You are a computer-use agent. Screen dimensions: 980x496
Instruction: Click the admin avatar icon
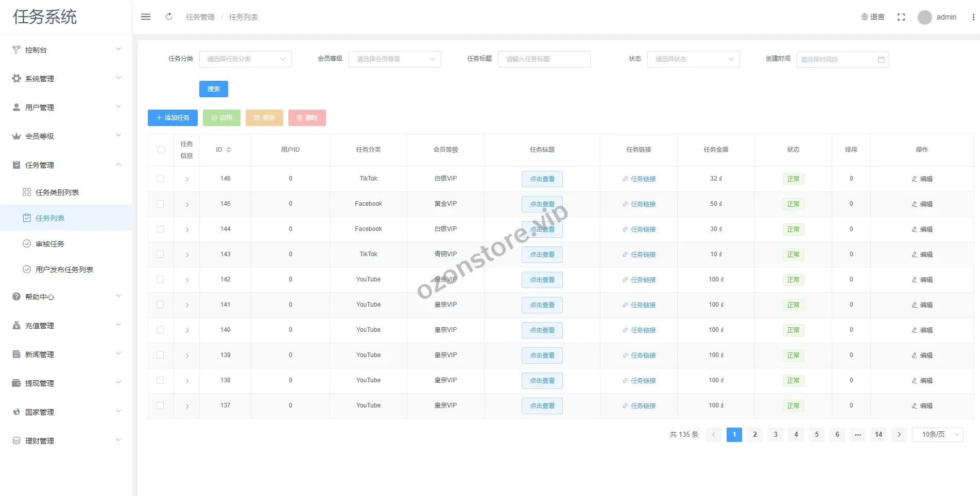924,17
